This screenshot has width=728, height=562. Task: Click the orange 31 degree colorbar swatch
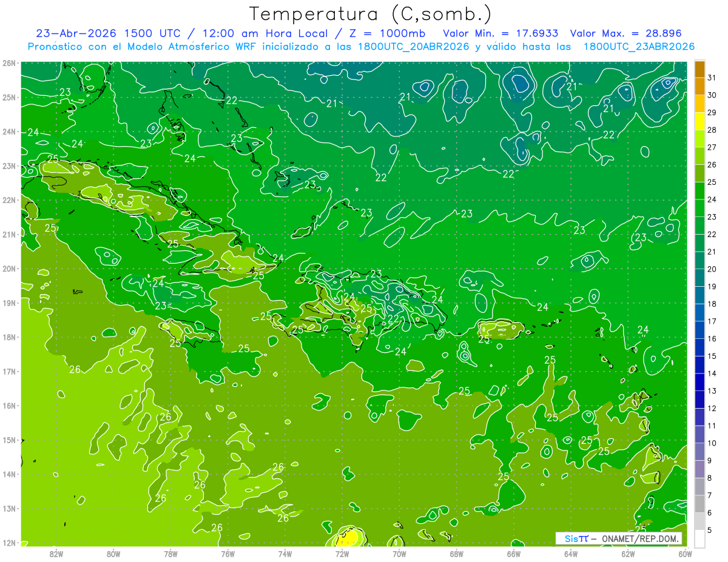(699, 69)
